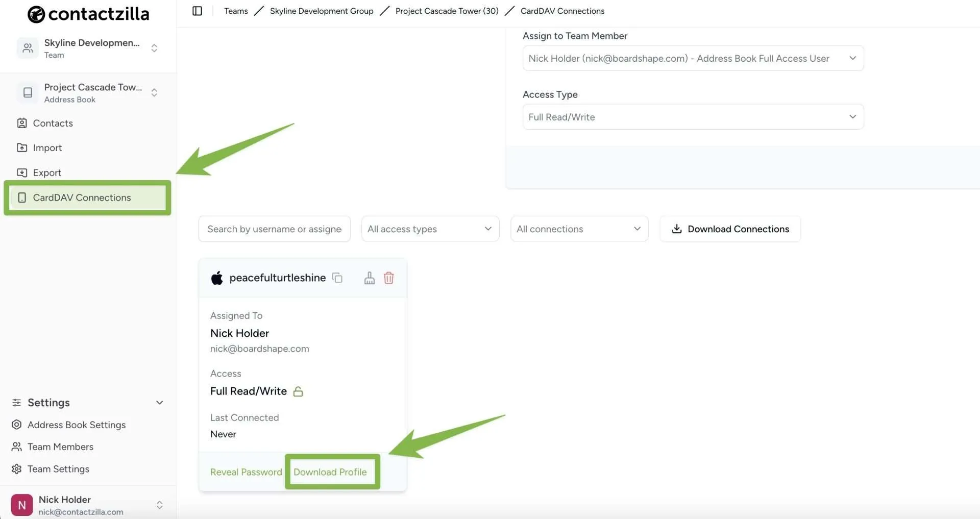Click the peacefulturtleshine username text

(278, 278)
